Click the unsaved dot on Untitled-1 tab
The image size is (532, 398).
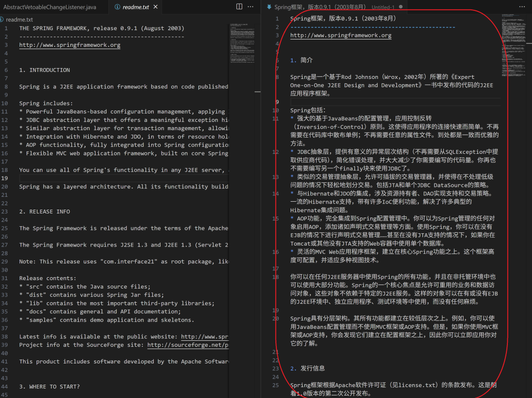[x=400, y=7]
